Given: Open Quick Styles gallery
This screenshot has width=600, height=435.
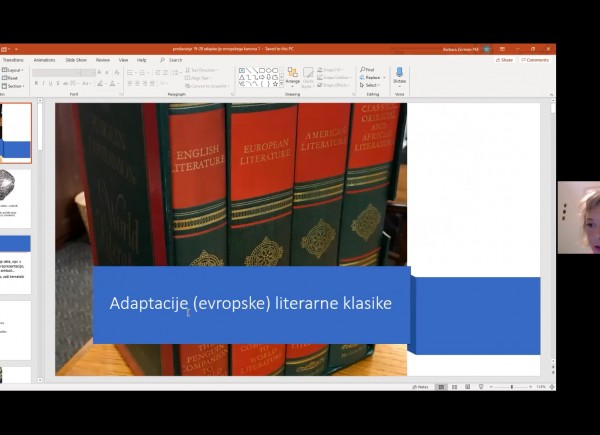Looking at the screenshot, I should click(308, 78).
